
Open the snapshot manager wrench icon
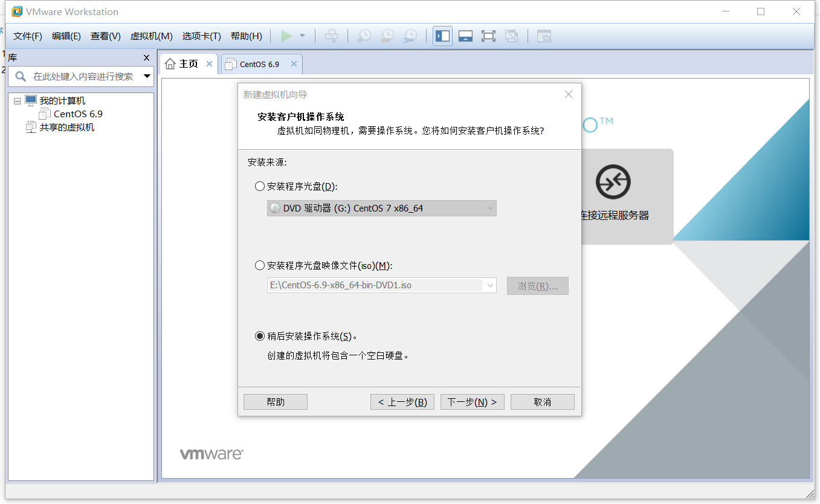coord(410,36)
